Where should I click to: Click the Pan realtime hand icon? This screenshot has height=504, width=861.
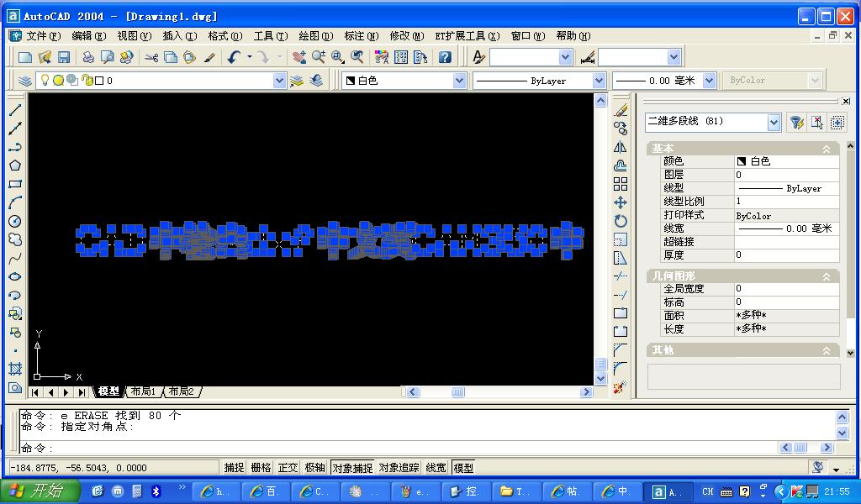pyautogui.click(x=299, y=57)
